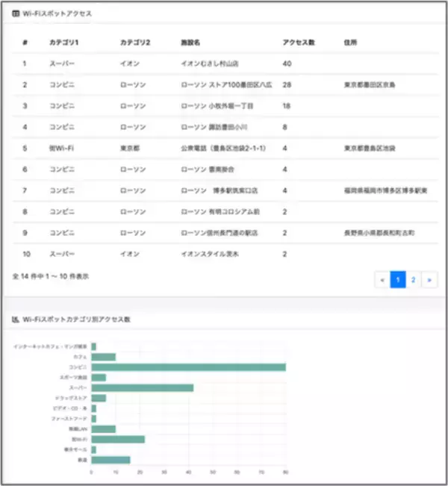Click the table icon beside Wi-Fiスポットアクセス
This screenshot has width=448, height=486.
point(16,13)
